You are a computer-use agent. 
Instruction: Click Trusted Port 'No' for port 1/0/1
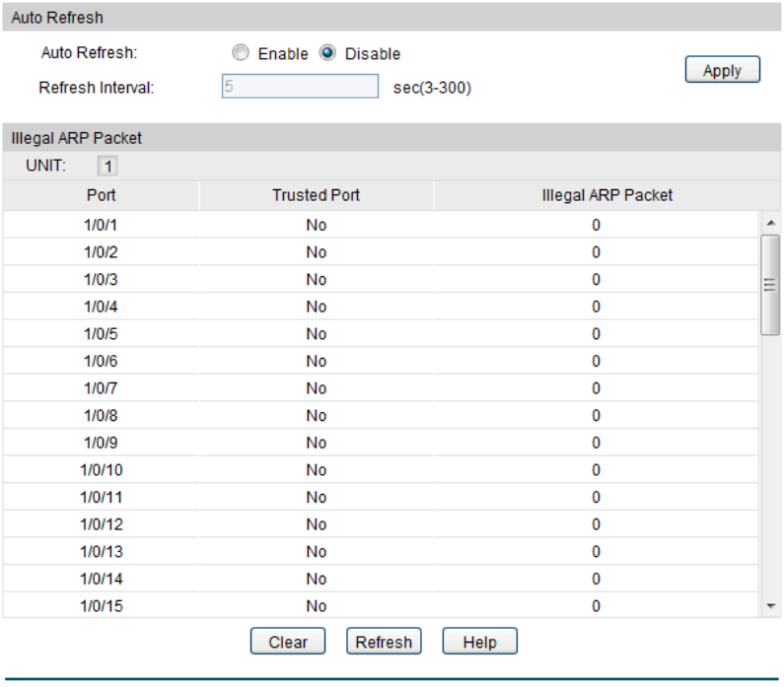[x=316, y=225]
